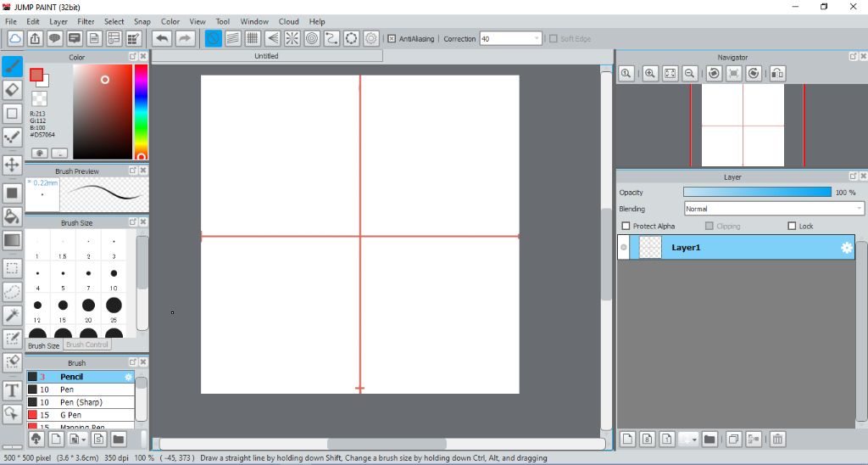Image resolution: width=868 pixels, height=465 pixels.
Task: Open Pencil brush settings gear
Action: click(129, 377)
